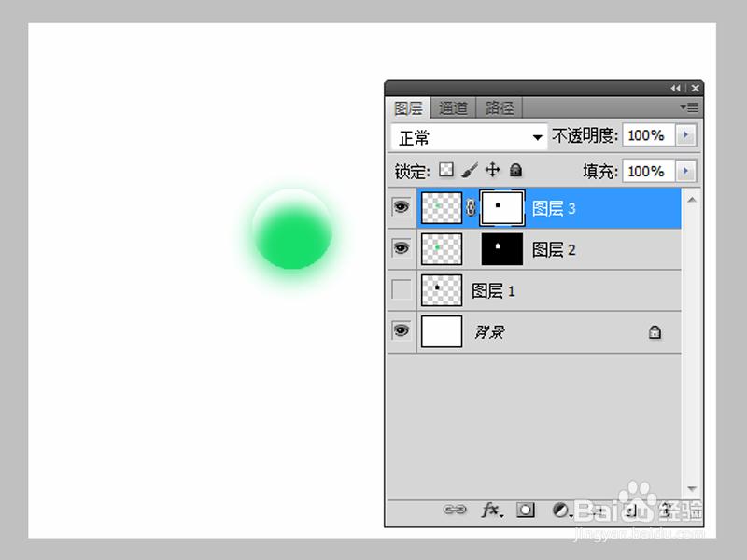Close the layers panel with the X
Screen dimensions: 747x560
(695, 88)
